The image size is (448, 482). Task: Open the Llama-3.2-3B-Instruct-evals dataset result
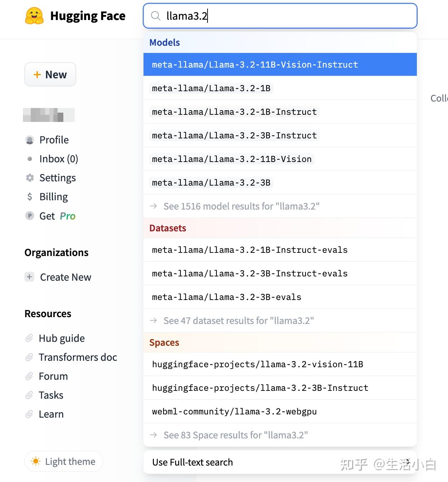(x=250, y=274)
